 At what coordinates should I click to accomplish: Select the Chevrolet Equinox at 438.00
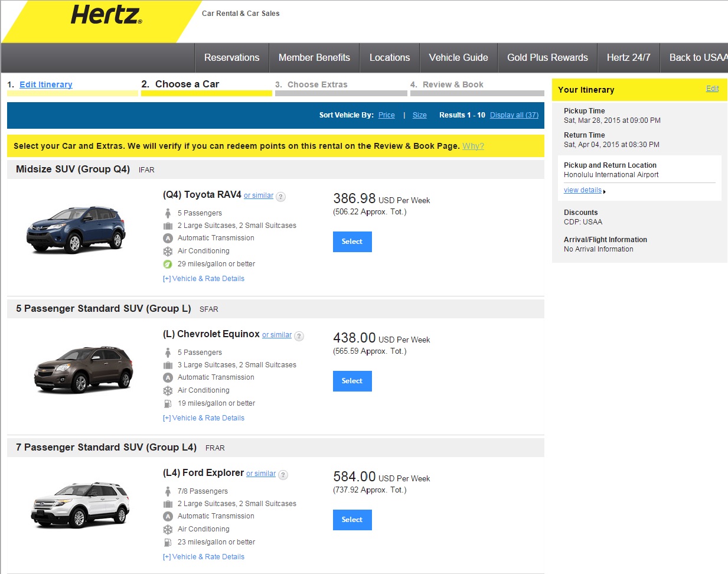click(352, 381)
